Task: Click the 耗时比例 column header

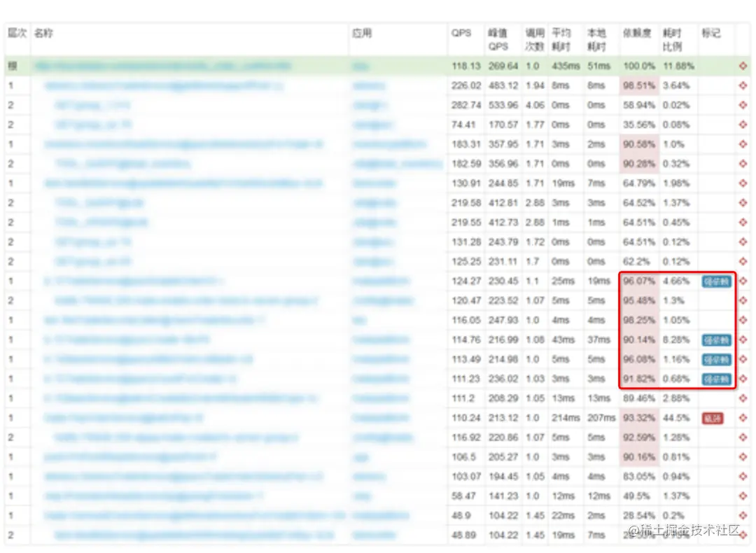Action: 672,39
